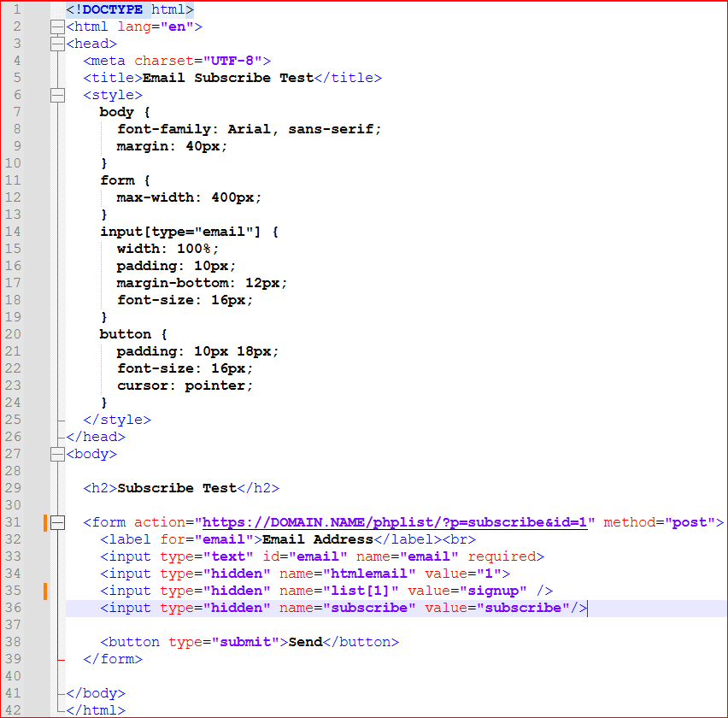Image resolution: width=728 pixels, height=718 pixels.
Task: Collapse the style block fold marker
Action: [x=58, y=95]
